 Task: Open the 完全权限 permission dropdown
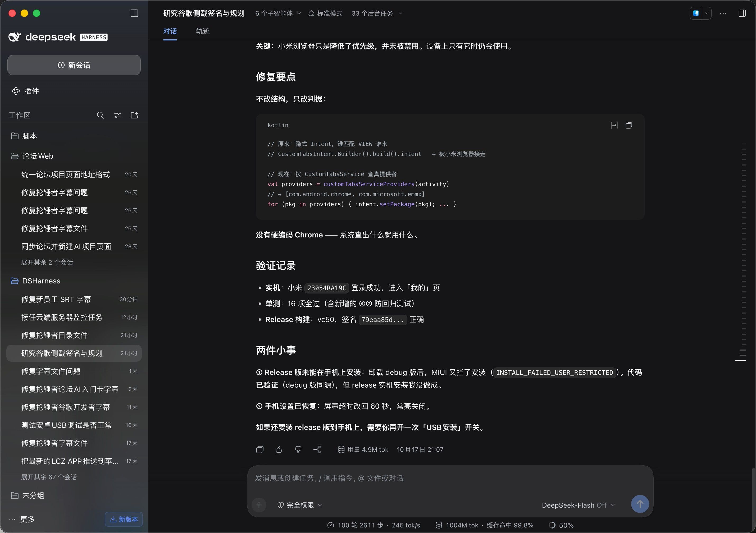point(300,505)
